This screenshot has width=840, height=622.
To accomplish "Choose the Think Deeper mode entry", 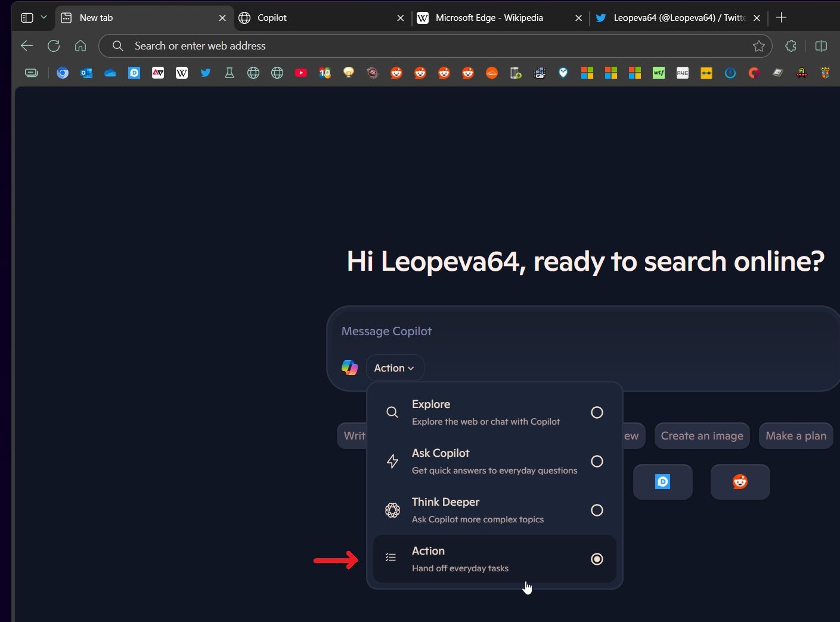I will click(x=495, y=510).
